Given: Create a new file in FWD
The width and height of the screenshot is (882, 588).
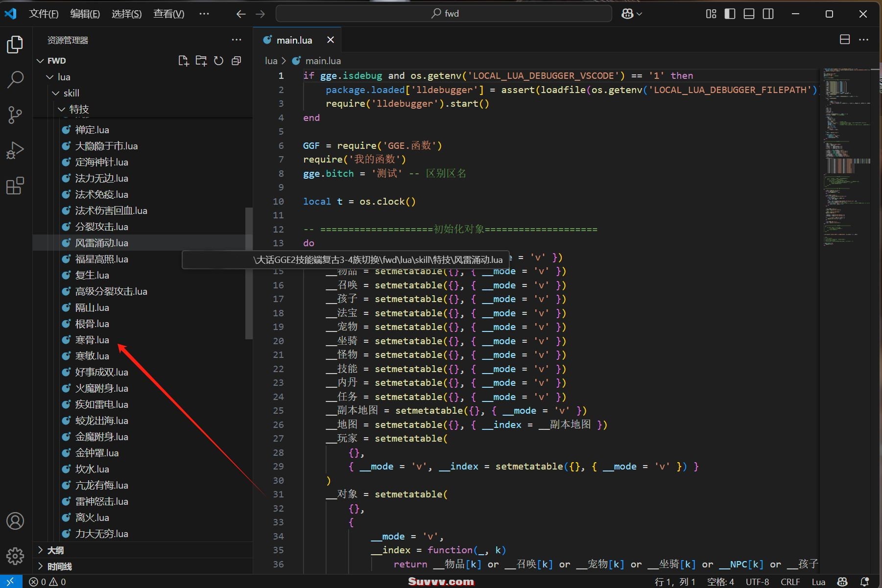Looking at the screenshot, I should [x=183, y=61].
